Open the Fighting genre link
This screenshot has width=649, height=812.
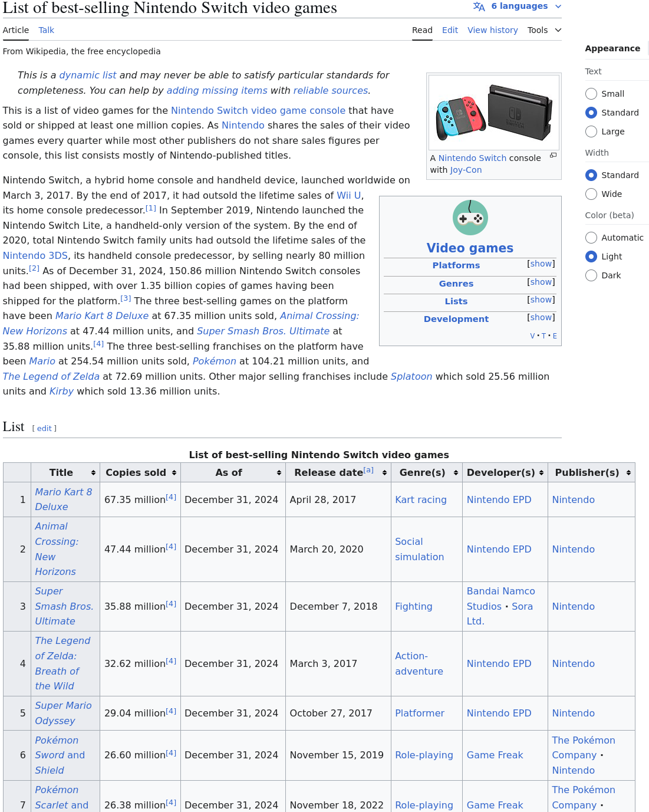click(414, 607)
